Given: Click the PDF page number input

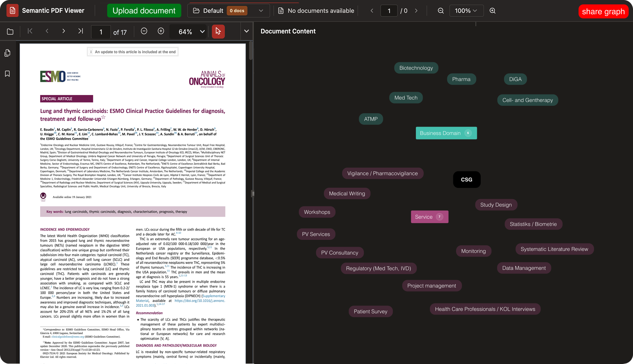Looking at the screenshot, I should tap(101, 32).
